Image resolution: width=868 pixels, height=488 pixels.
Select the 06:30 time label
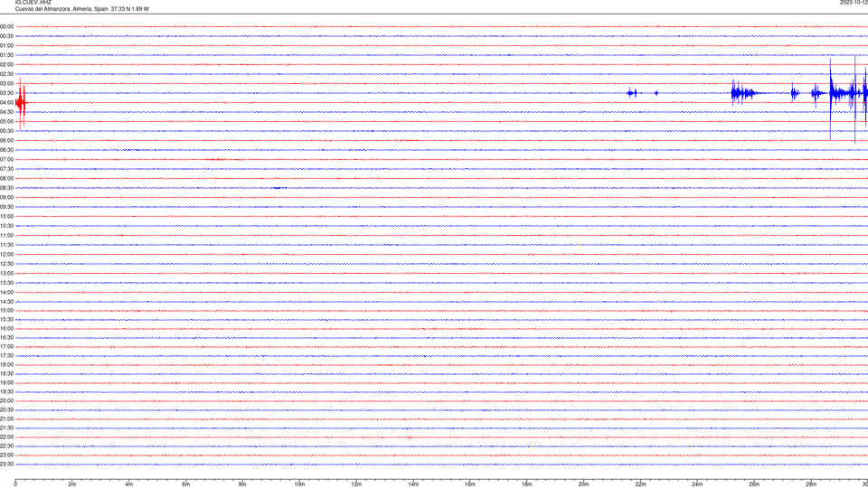(x=6, y=150)
